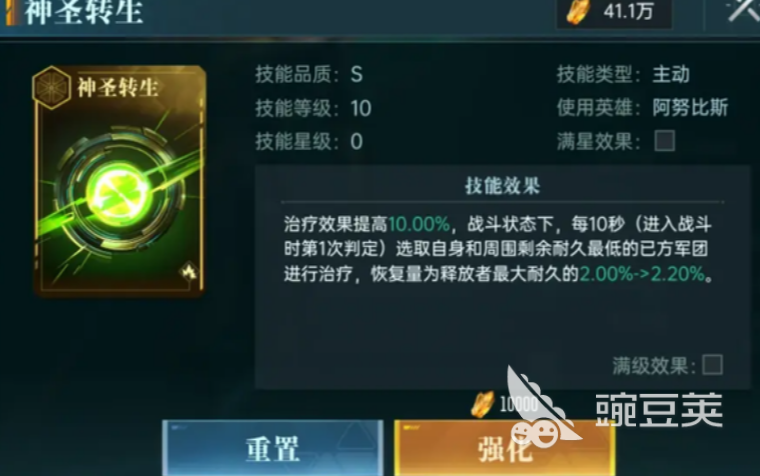Click the 技能星级 0 value

356,142
